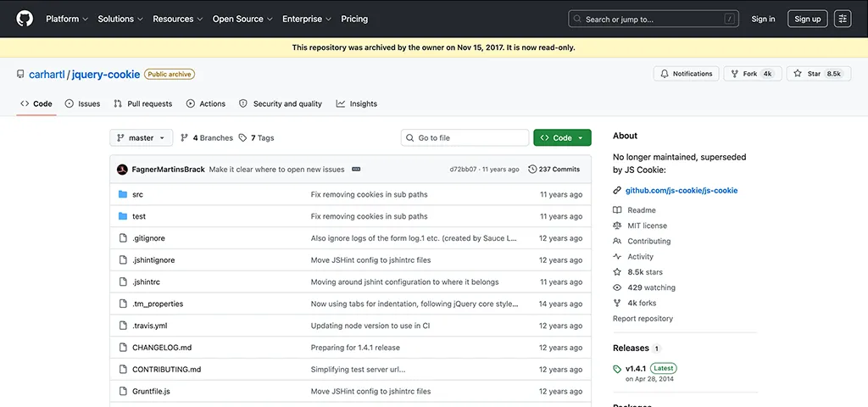
Task: Open the Enterprise dropdown menu
Action: coord(307,19)
